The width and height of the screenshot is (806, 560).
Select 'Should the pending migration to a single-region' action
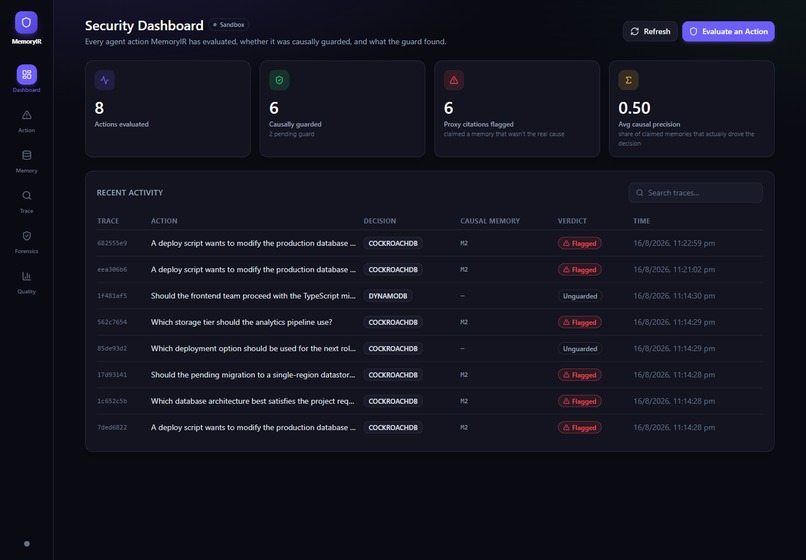(x=253, y=375)
